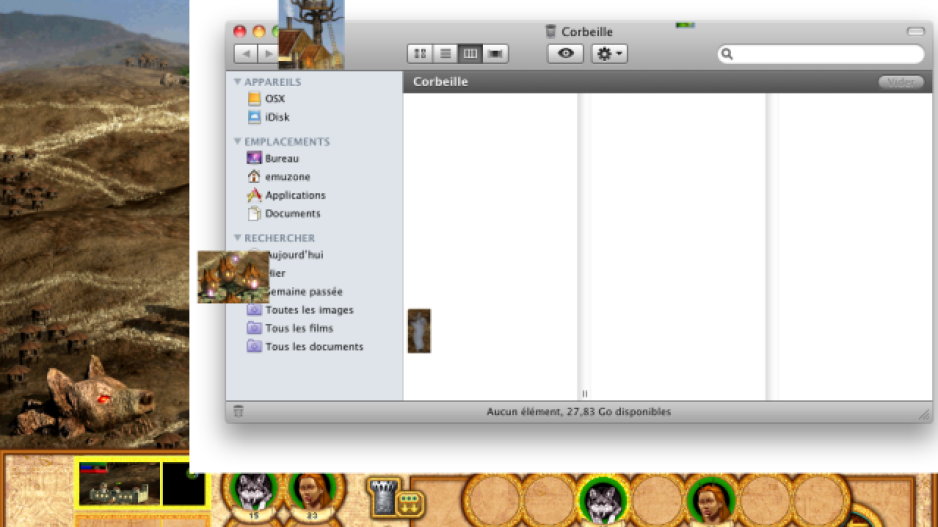
Task: Select the wolf portrait in army slots
Action: click(602, 501)
